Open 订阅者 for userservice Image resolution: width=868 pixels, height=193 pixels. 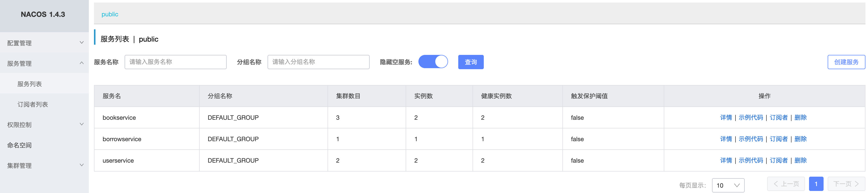(778, 160)
